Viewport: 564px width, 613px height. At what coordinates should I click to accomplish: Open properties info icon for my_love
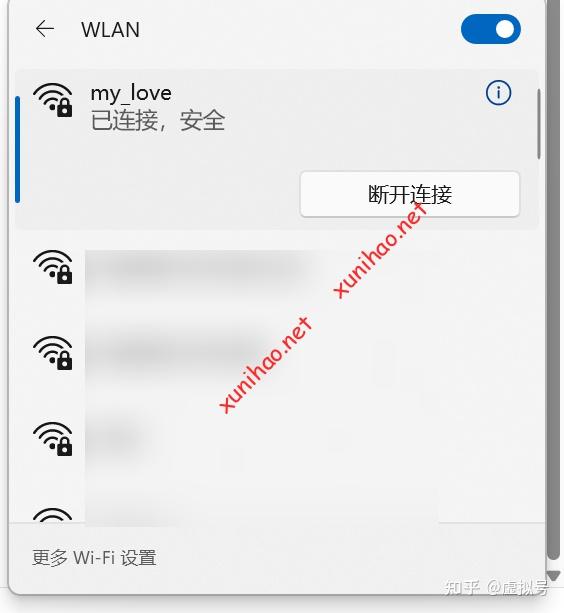pos(498,93)
